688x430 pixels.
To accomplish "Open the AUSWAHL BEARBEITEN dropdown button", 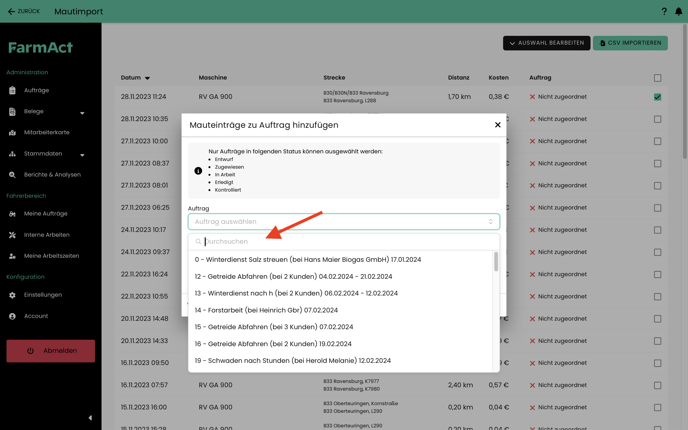I will [546, 43].
